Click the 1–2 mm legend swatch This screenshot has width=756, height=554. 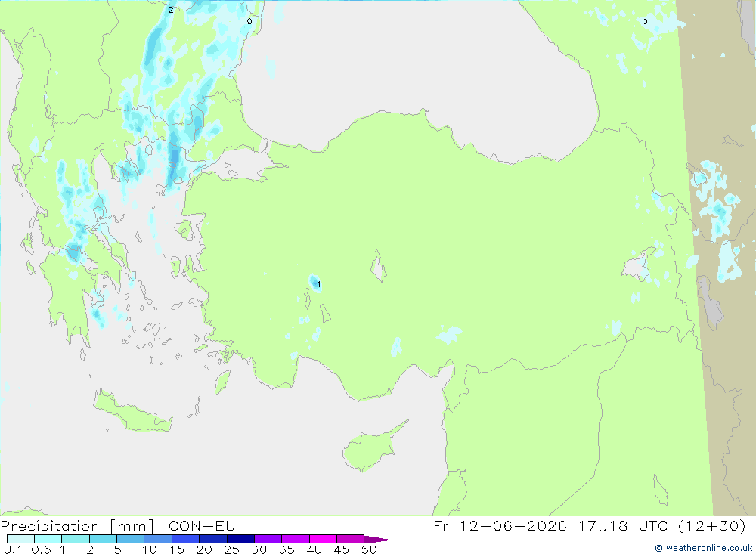[75, 539]
